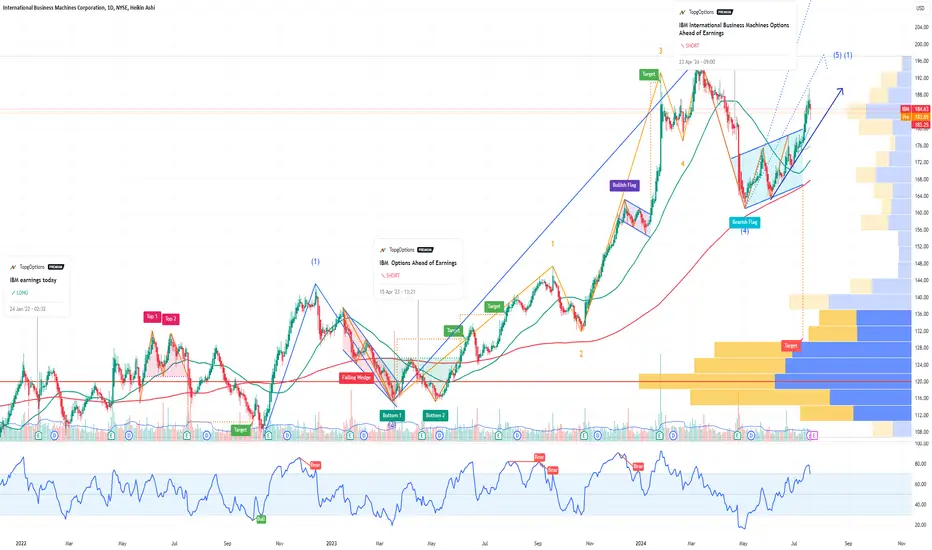932x550 pixels.
Task: Click the '2022' label on time axis
Action: pos(21,543)
